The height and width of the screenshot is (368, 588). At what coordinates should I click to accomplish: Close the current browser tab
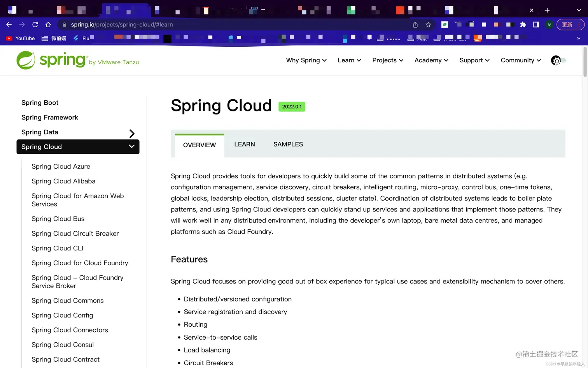pyautogui.click(x=532, y=10)
